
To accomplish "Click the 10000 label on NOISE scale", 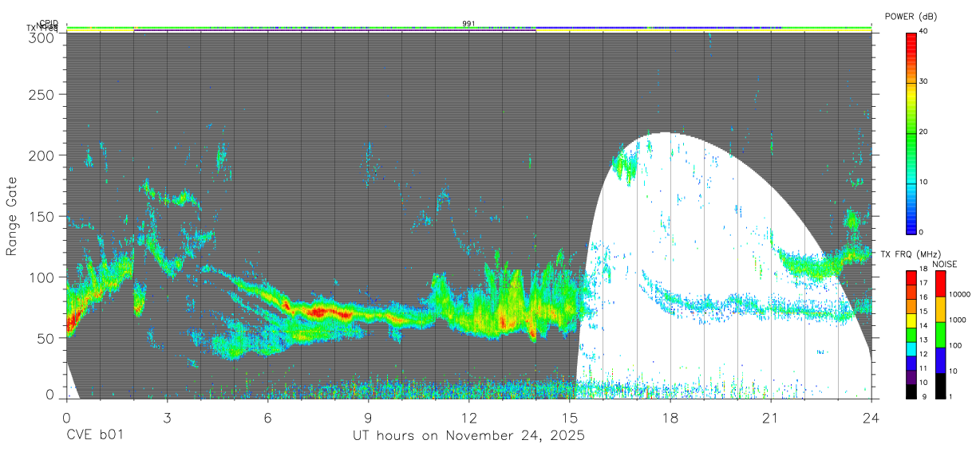I will (959, 295).
